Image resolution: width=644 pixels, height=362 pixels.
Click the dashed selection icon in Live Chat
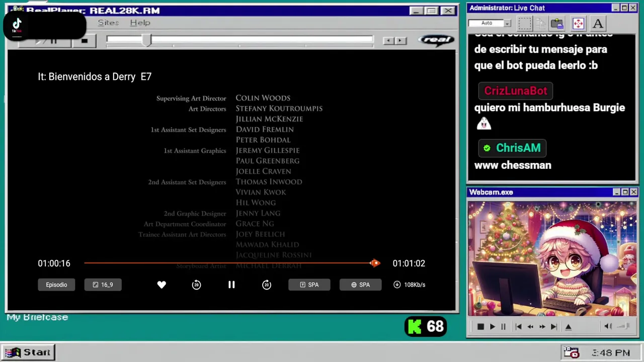tap(525, 23)
